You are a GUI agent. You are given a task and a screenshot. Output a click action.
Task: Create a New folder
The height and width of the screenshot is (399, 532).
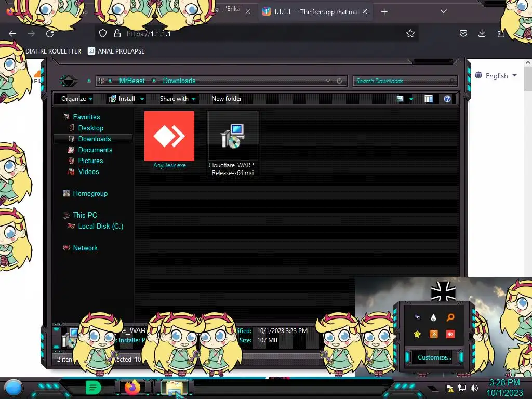(x=227, y=99)
